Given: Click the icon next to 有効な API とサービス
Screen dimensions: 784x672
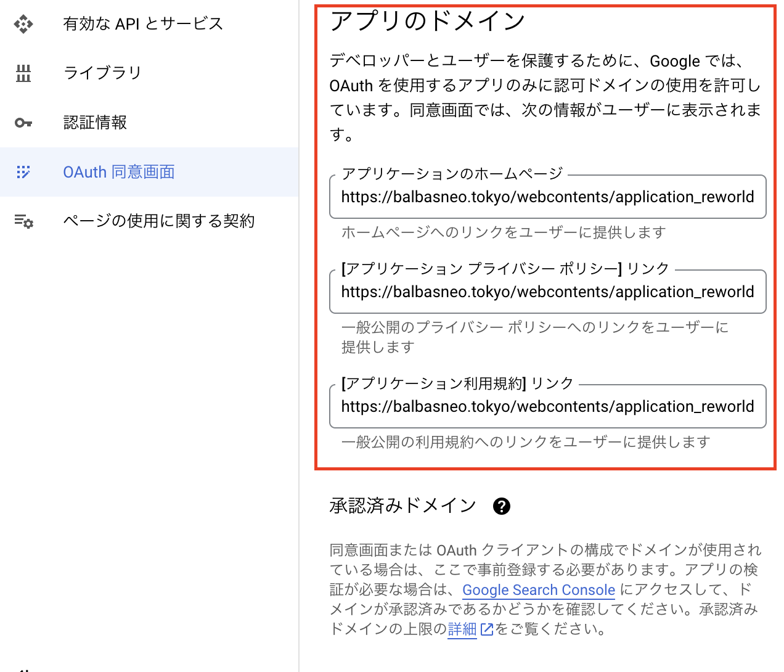Looking at the screenshot, I should (x=23, y=23).
